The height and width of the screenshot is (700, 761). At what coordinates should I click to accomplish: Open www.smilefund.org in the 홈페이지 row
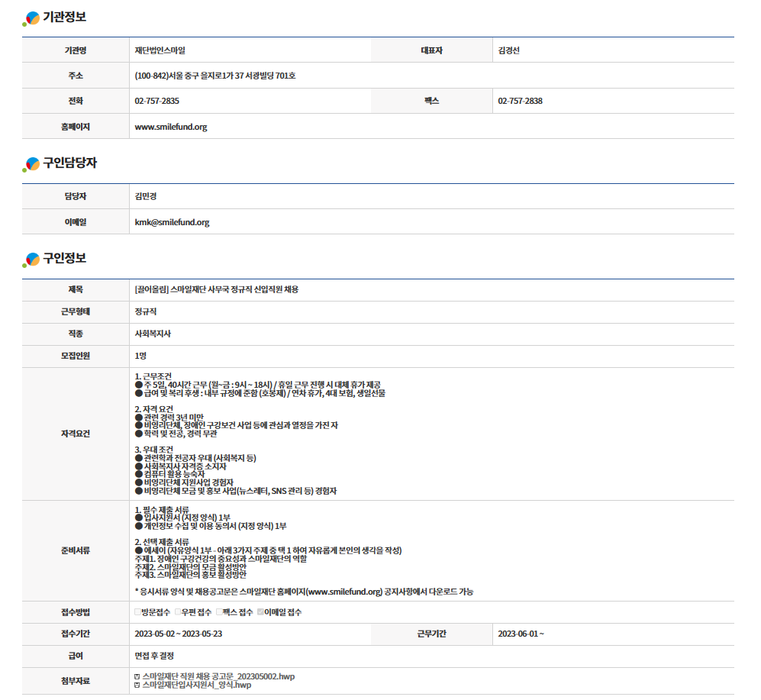171,127
